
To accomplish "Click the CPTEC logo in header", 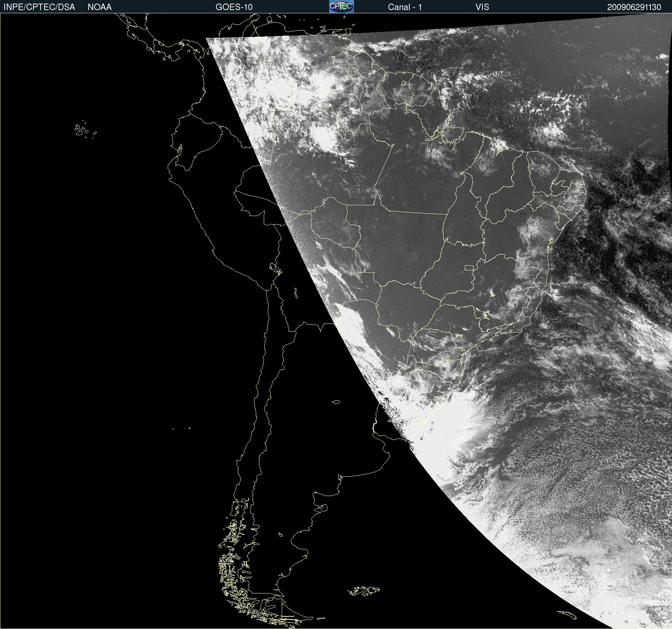I will coord(341,6).
